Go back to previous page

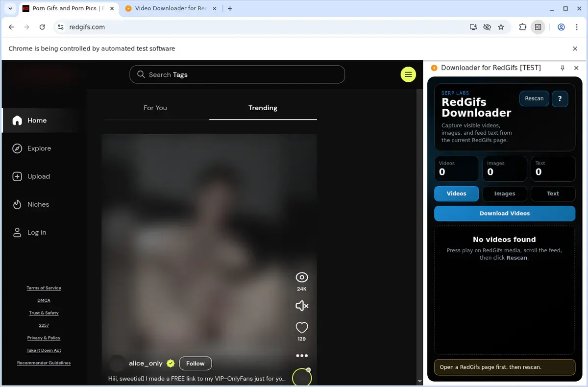point(11,27)
